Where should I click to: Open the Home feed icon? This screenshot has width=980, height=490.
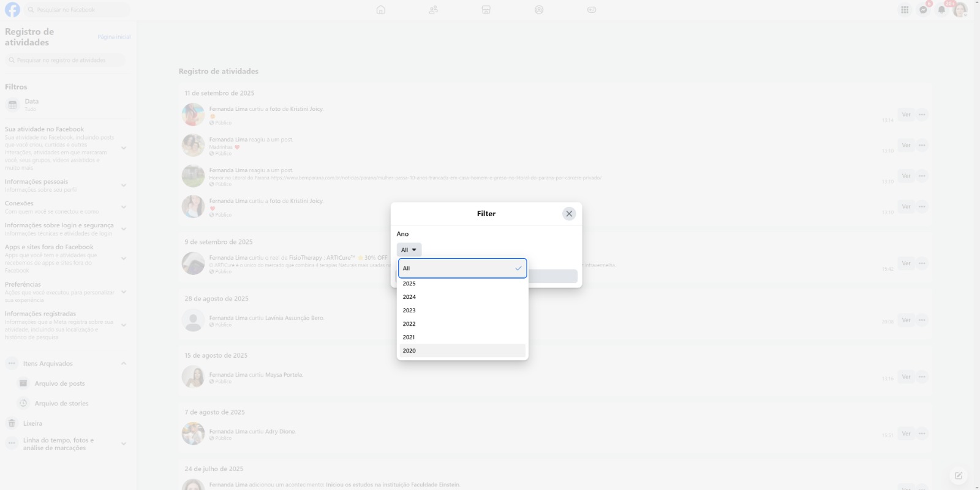[x=381, y=10]
